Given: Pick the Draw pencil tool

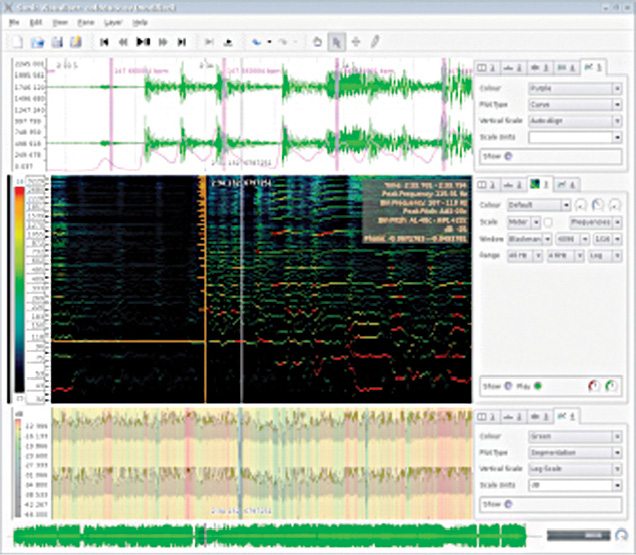Looking at the screenshot, I should coord(375,42).
